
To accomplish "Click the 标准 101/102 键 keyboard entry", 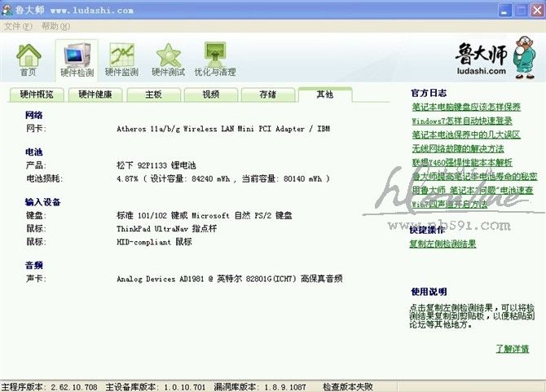I will [x=205, y=215].
